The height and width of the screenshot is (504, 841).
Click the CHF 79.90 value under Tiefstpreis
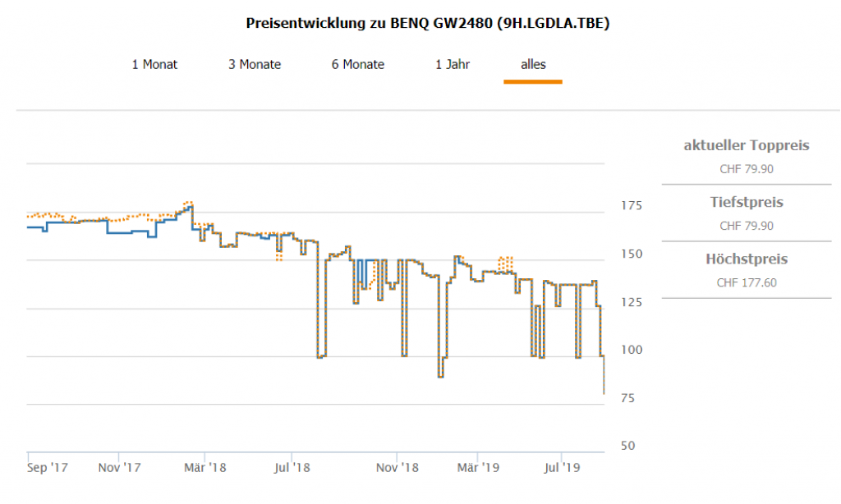pyautogui.click(x=746, y=226)
